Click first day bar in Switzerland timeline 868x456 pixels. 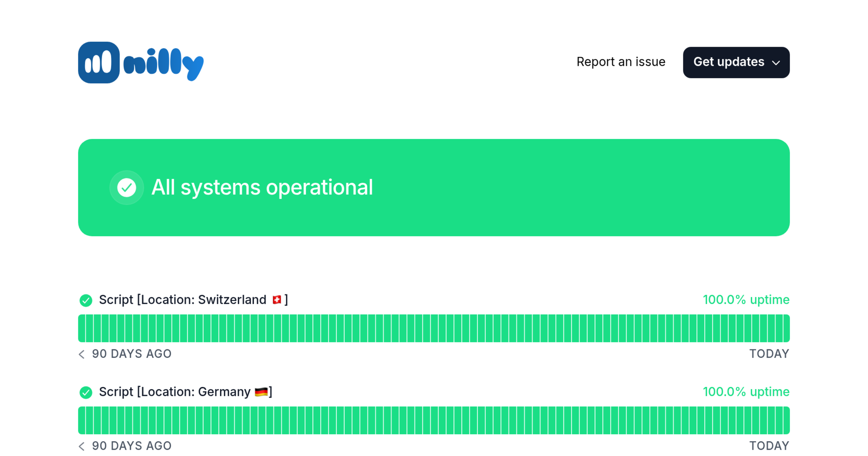click(x=82, y=328)
